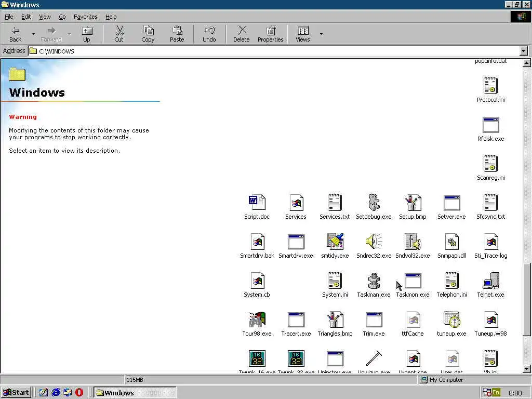The height and width of the screenshot is (399, 532).
Task: Open the View menu
Action: pyautogui.click(x=45, y=17)
